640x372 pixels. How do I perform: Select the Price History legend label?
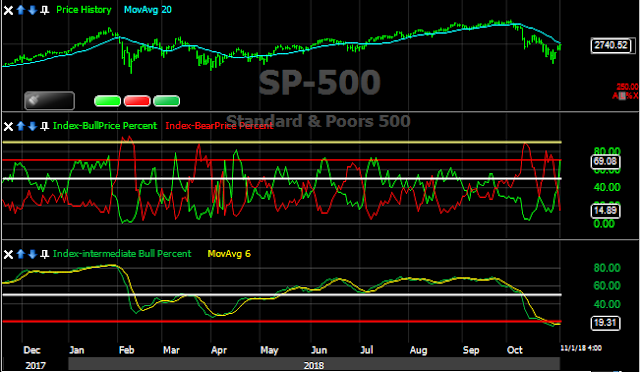tap(84, 10)
